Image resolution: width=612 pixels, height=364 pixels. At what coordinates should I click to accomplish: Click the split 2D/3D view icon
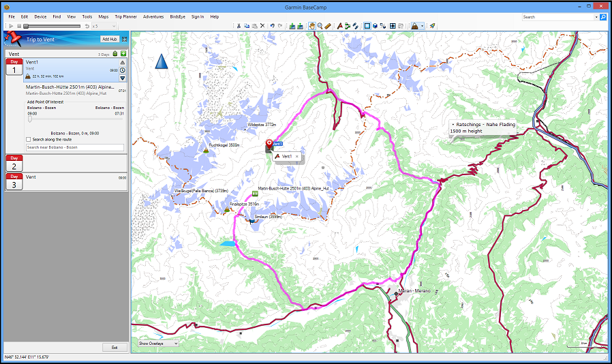point(383,26)
